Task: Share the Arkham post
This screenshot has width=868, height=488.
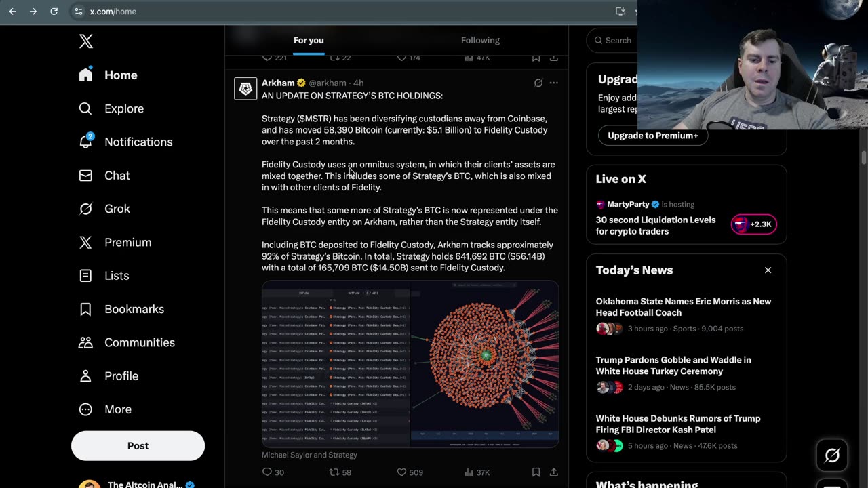Action: click(554, 472)
